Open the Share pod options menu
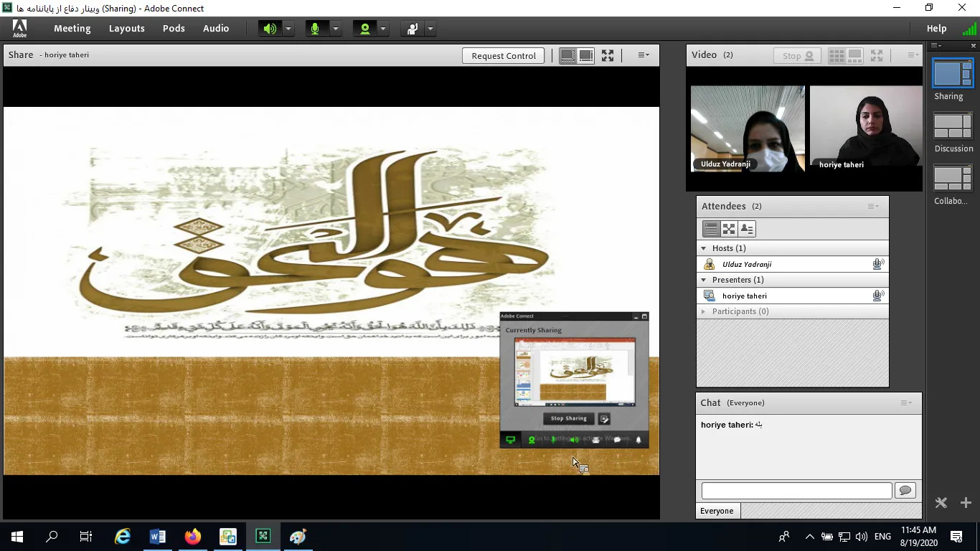This screenshot has height=551, width=980. point(644,55)
